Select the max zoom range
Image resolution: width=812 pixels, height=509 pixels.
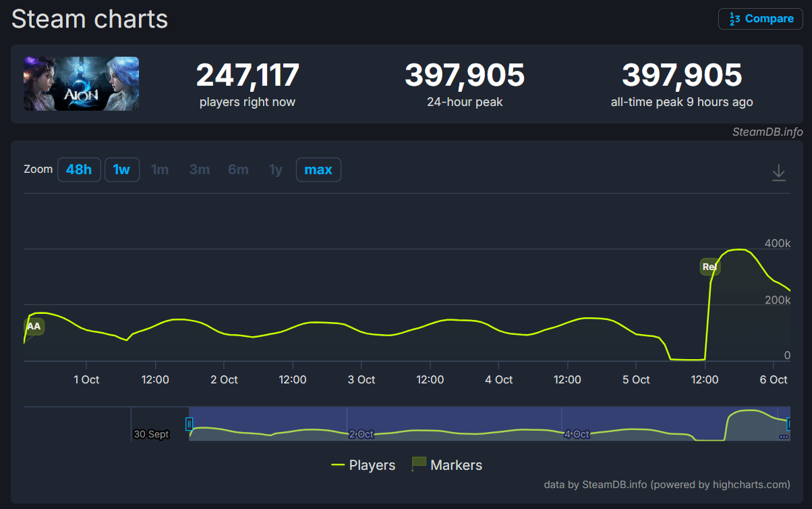click(x=318, y=169)
